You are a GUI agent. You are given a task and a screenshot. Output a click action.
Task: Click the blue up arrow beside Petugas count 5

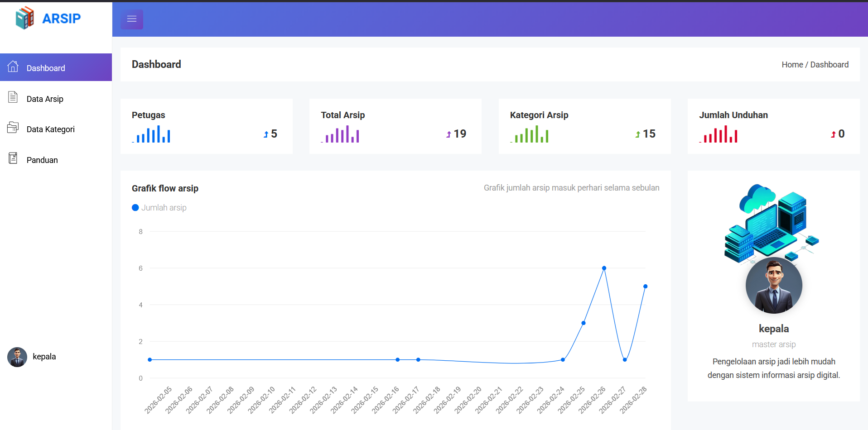(x=266, y=134)
